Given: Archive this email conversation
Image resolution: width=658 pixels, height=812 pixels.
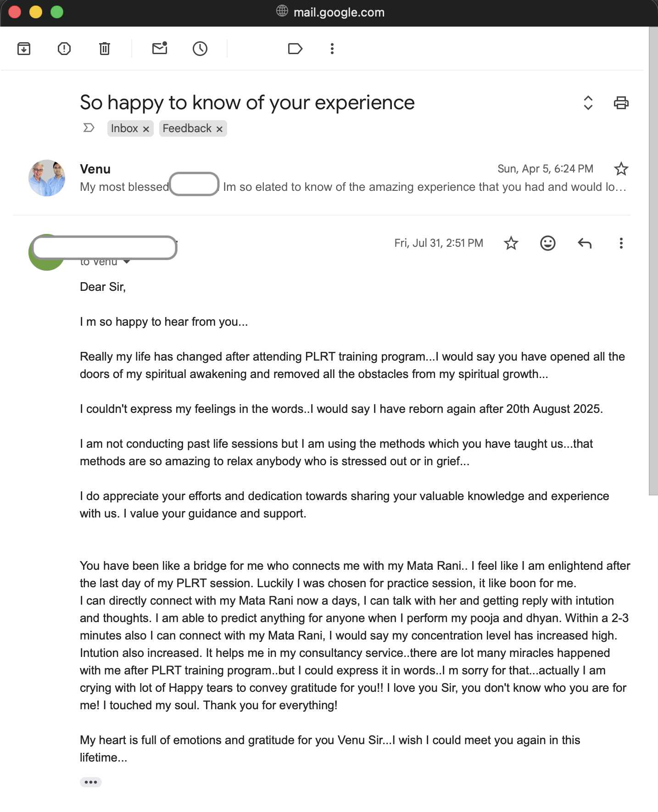Looking at the screenshot, I should coord(24,49).
